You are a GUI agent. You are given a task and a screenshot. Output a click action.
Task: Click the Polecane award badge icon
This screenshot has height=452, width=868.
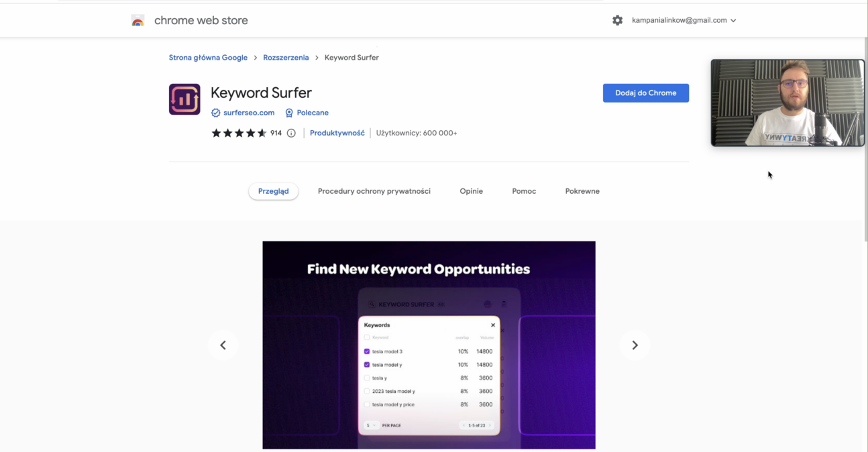tap(289, 113)
